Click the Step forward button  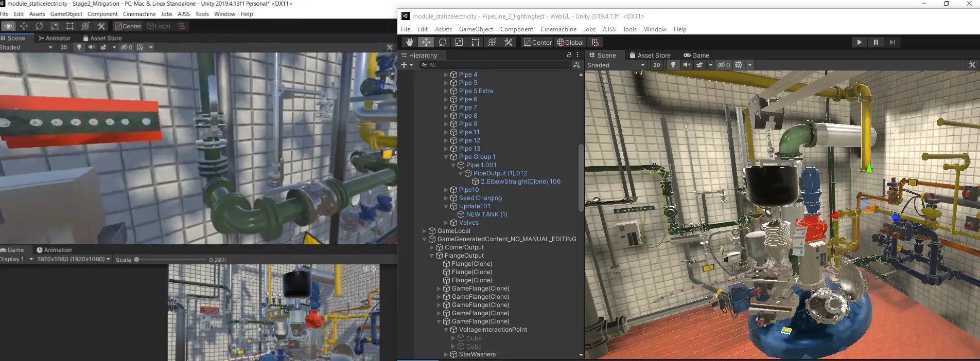click(892, 42)
